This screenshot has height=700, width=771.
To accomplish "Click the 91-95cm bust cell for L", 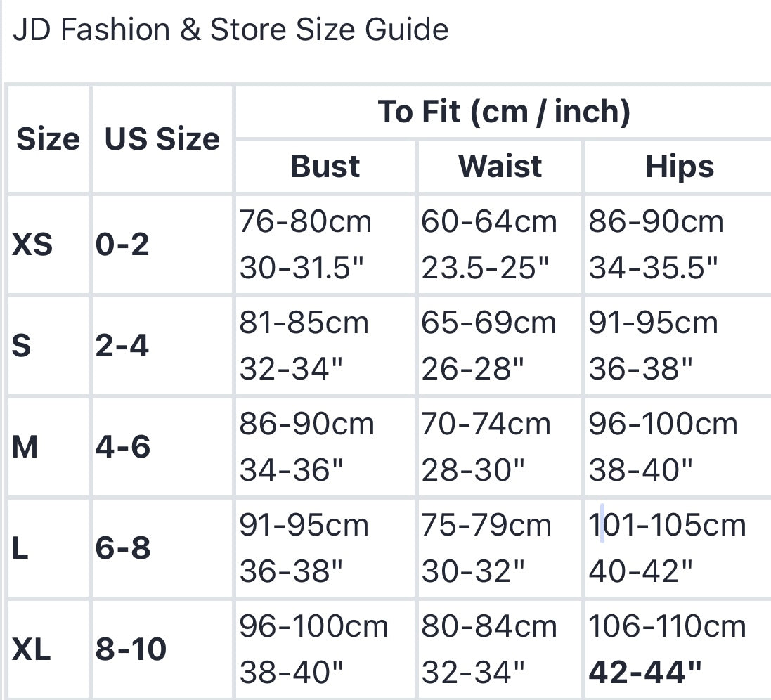I will [325, 548].
